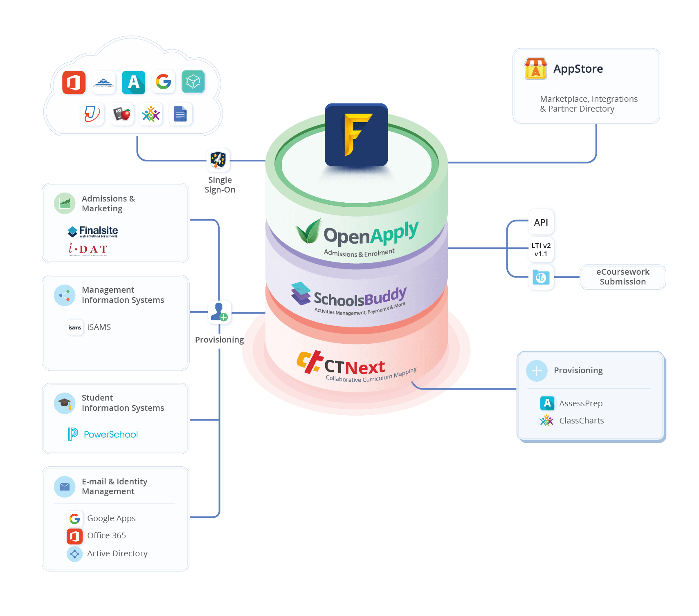Image resolution: width=699 pixels, height=616 pixels.
Task: Click the Provisioning plus circle icon
Action: [x=537, y=371]
